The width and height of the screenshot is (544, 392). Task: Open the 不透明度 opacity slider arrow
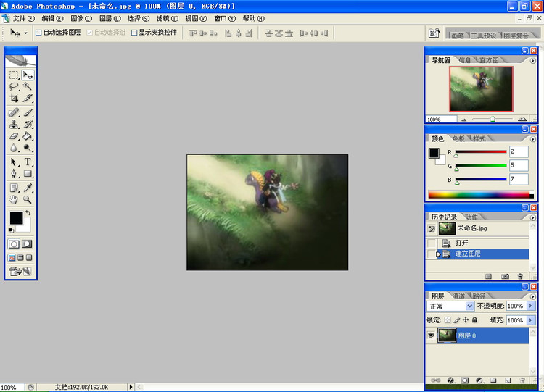point(531,306)
